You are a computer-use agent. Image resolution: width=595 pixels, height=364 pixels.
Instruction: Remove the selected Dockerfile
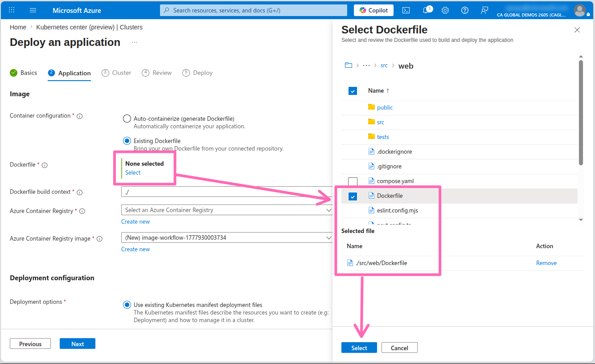546,263
